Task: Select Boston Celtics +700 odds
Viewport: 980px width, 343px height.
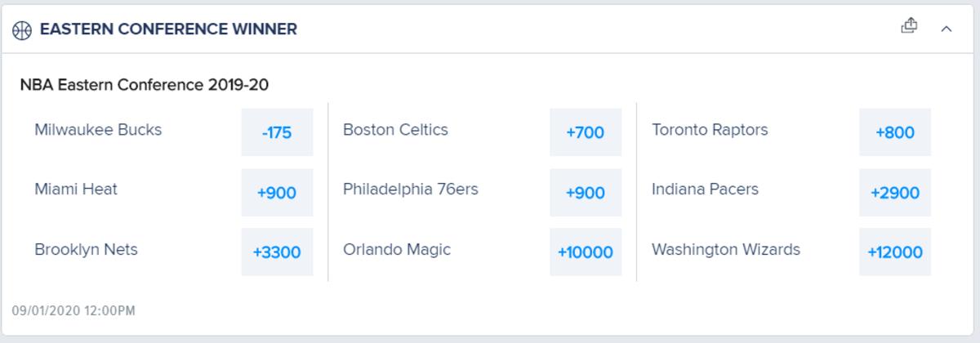Action: point(586,132)
